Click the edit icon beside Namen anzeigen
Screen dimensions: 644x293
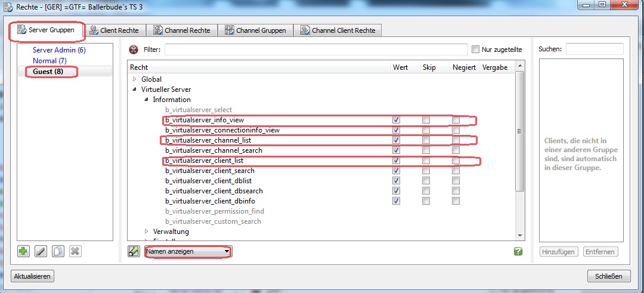(x=134, y=251)
